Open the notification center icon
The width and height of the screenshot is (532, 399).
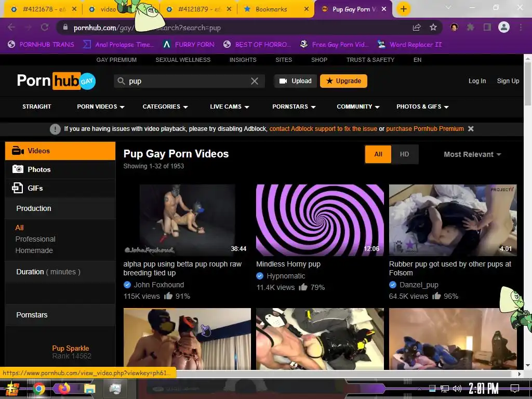[x=515, y=388]
